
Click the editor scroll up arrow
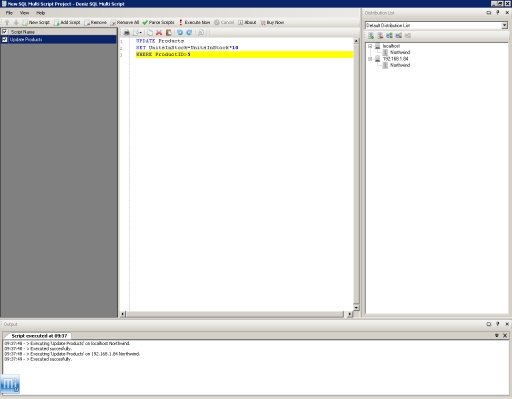pos(356,41)
